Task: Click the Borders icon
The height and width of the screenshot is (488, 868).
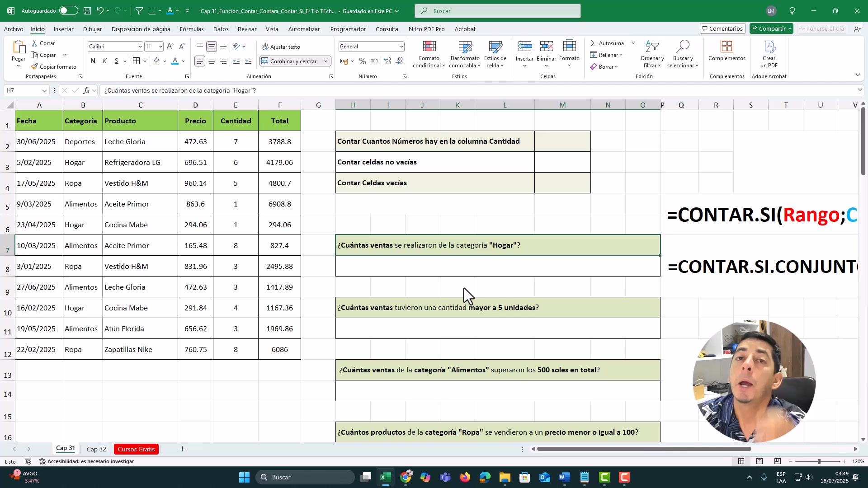Action: pyautogui.click(x=137, y=61)
